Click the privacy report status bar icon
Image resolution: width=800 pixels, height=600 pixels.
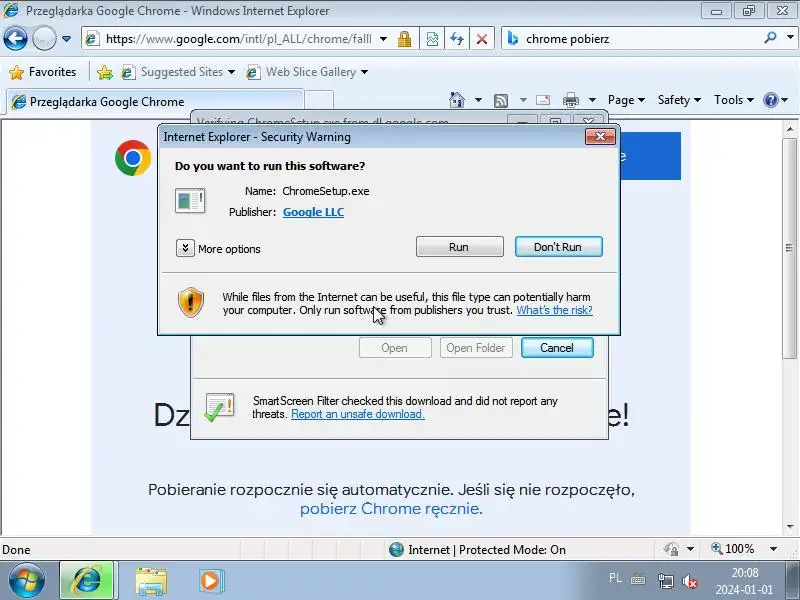[x=671, y=549]
